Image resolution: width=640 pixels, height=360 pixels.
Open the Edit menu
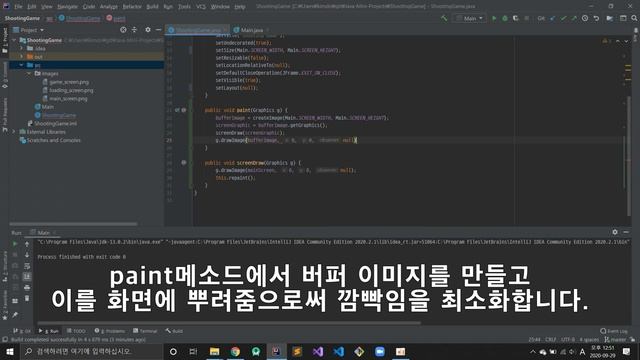[x=32, y=7]
